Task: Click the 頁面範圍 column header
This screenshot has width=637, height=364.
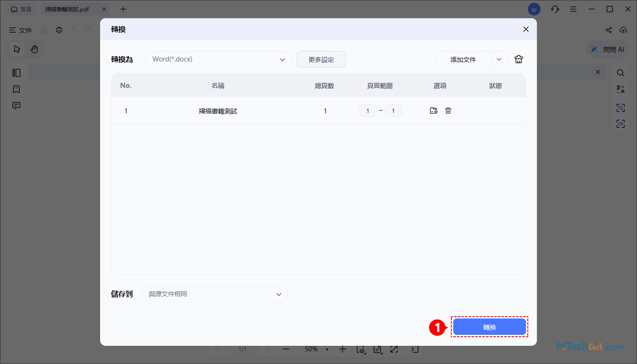Action: pos(380,86)
